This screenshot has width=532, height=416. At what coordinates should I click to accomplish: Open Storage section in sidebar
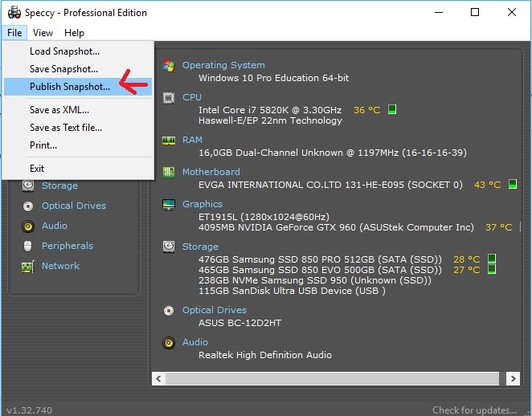tap(59, 186)
